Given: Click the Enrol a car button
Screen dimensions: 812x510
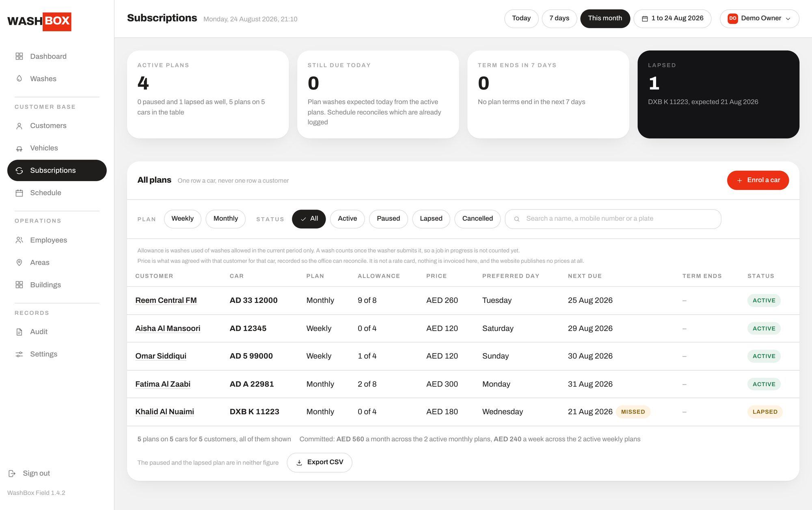Looking at the screenshot, I should 758,180.
